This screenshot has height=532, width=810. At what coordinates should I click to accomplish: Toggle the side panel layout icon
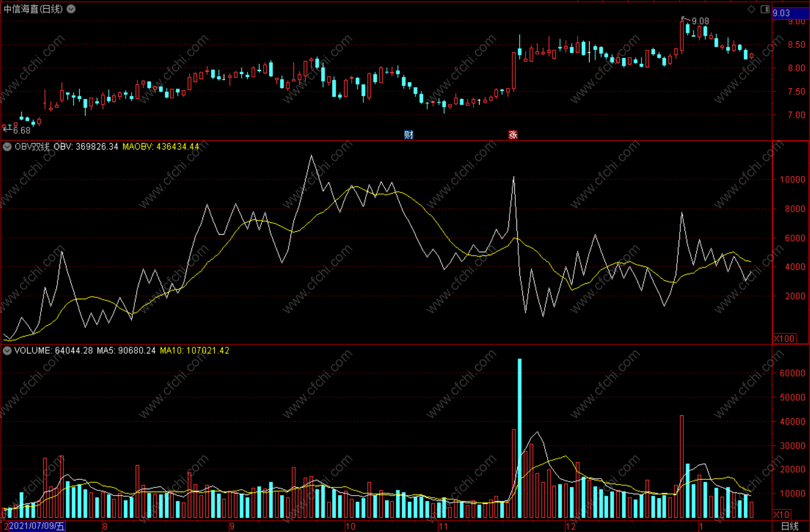[765, 9]
